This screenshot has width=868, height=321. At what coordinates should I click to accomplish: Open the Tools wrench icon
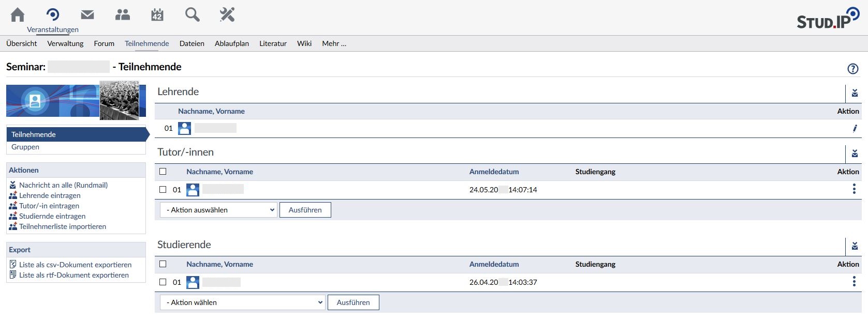pos(227,15)
